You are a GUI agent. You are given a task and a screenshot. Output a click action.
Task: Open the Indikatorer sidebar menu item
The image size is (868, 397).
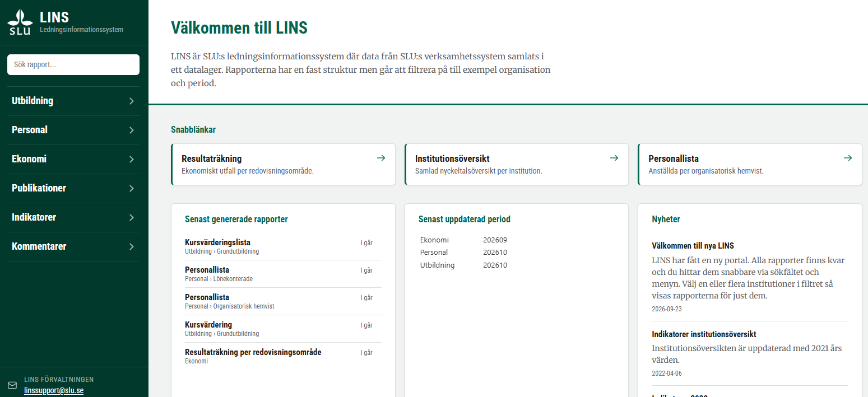(73, 217)
